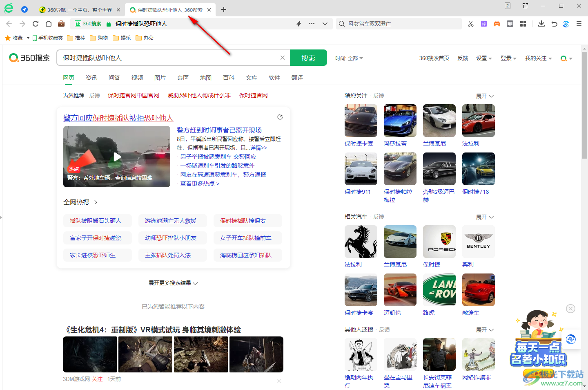Image resolution: width=588 pixels, height=390 pixels.
Task: Click the hot news search box in toolbar
Action: (x=399, y=24)
